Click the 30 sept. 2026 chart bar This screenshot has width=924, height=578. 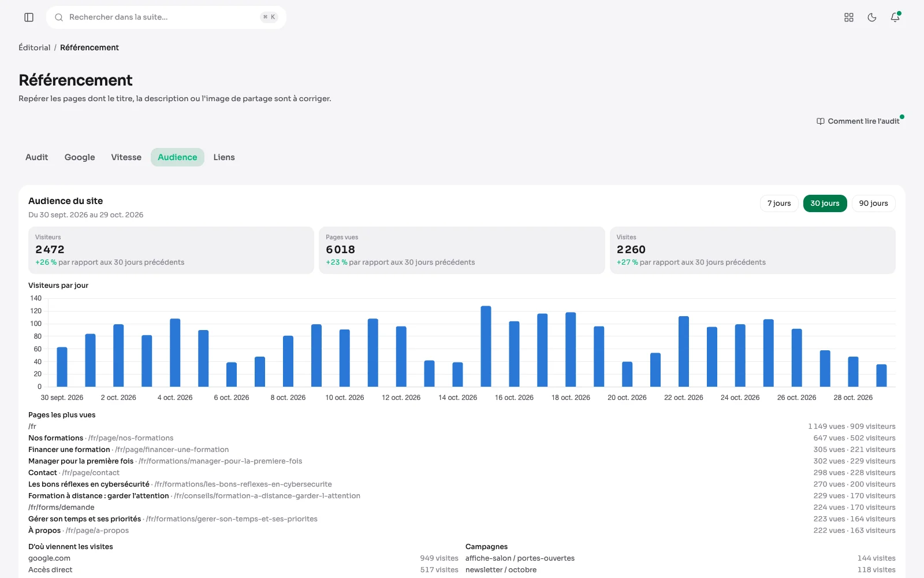(x=62, y=367)
